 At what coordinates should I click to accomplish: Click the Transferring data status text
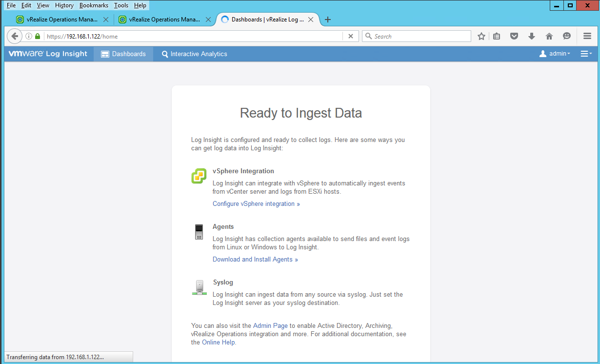(x=55, y=357)
